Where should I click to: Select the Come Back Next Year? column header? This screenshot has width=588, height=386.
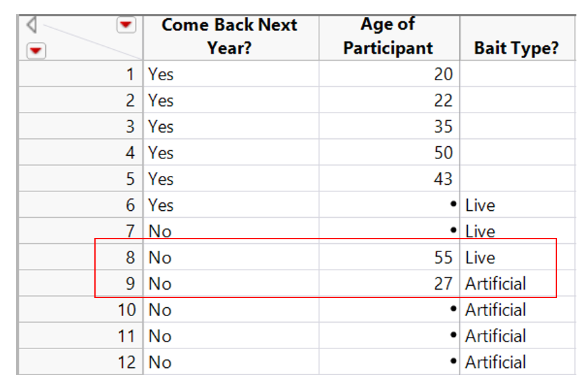tap(229, 36)
